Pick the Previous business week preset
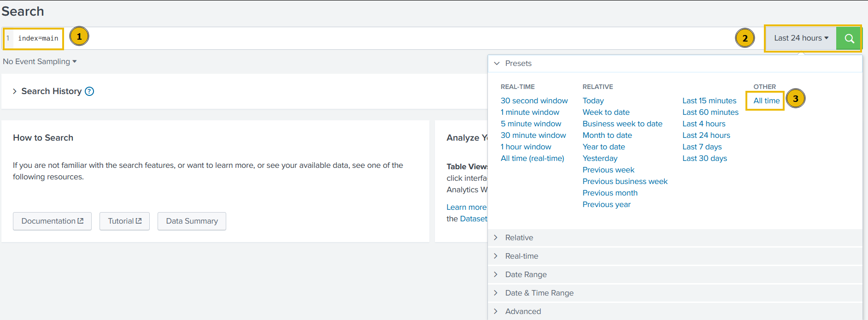This screenshot has height=320, width=868. point(625,181)
